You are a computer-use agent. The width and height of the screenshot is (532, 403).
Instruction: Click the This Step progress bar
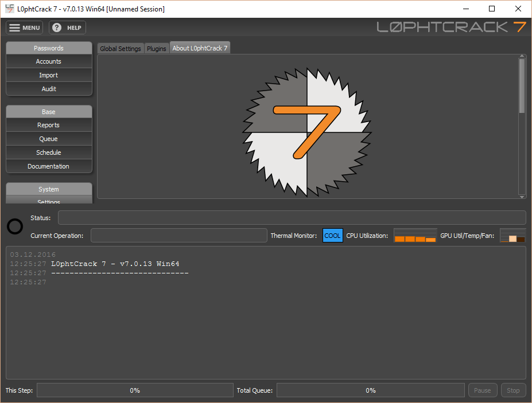point(135,390)
